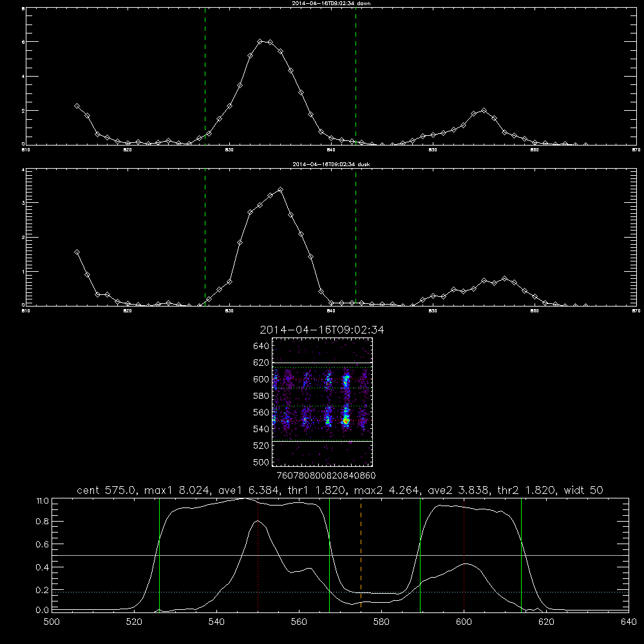Image resolution: width=644 pixels, height=644 pixels.
Task: Click the '520' y-axis label beside the spectrogram
Action: click(261, 446)
